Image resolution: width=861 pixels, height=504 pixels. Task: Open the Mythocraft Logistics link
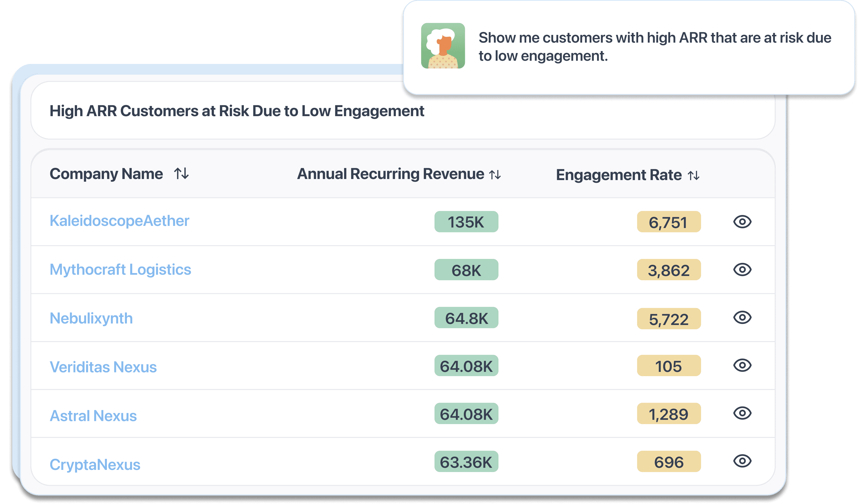click(120, 269)
